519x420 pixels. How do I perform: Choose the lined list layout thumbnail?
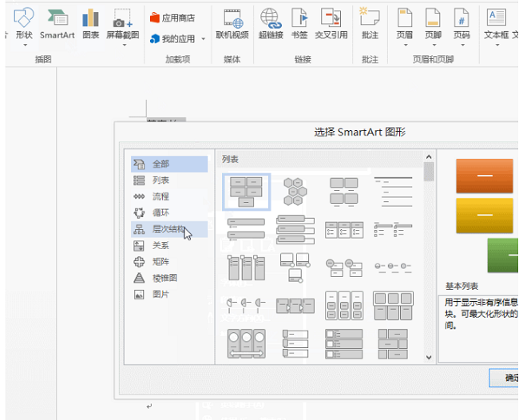click(393, 192)
